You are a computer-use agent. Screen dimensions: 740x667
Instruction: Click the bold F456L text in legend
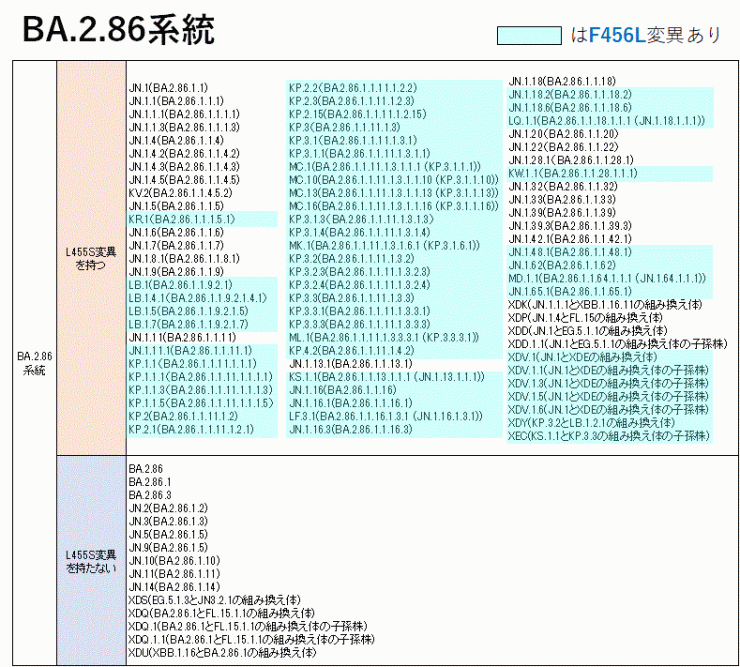(x=616, y=36)
